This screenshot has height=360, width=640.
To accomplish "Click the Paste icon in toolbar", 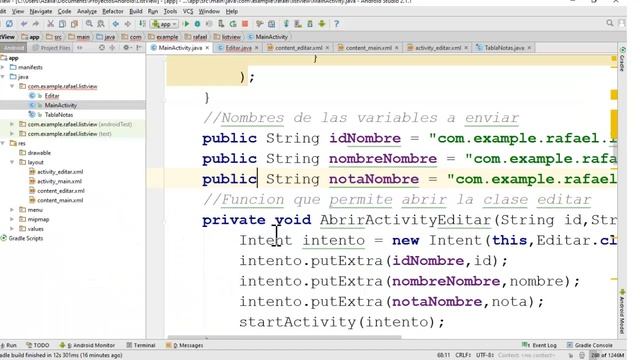I will (x=74, y=24).
